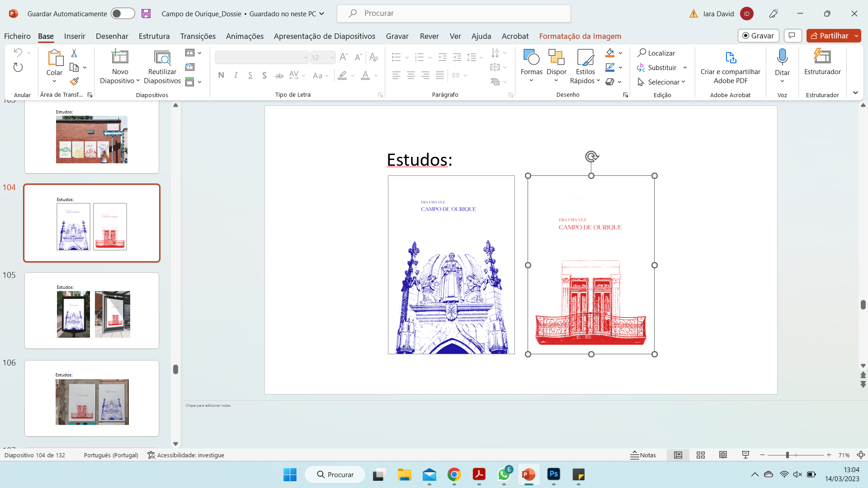This screenshot has width=868, height=488.
Task: Toggle Normal view button in the status bar
Action: (678, 455)
